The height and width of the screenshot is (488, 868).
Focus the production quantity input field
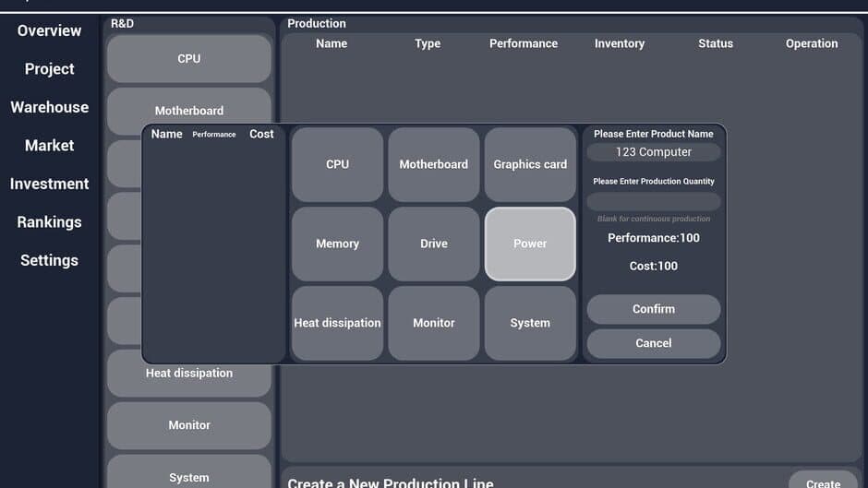click(x=653, y=201)
